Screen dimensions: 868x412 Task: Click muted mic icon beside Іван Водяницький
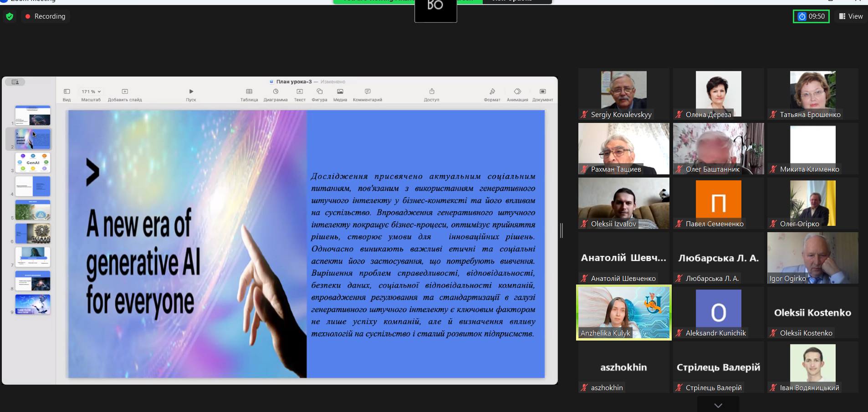pyautogui.click(x=773, y=388)
